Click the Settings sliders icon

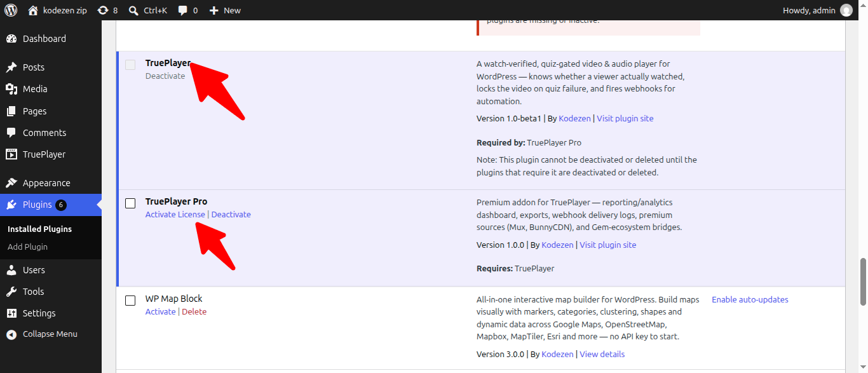(11, 313)
